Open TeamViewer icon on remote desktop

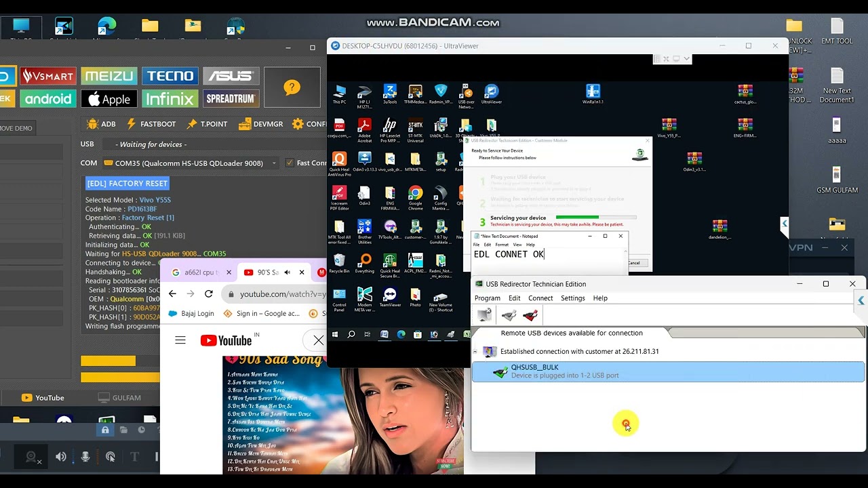click(390, 298)
